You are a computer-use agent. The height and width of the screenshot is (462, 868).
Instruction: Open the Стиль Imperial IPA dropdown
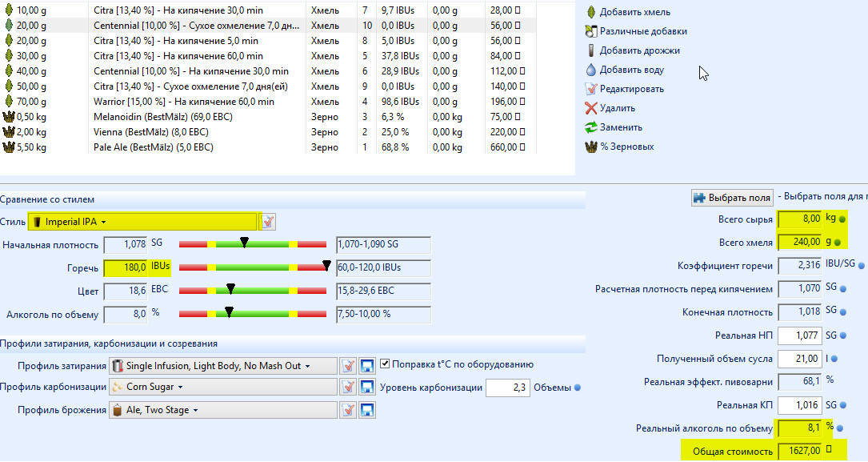(143, 222)
